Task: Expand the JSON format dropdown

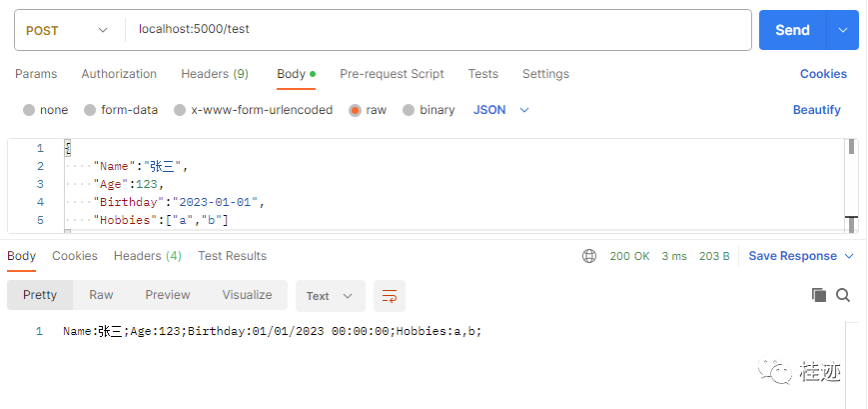Action: click(501, 110)
